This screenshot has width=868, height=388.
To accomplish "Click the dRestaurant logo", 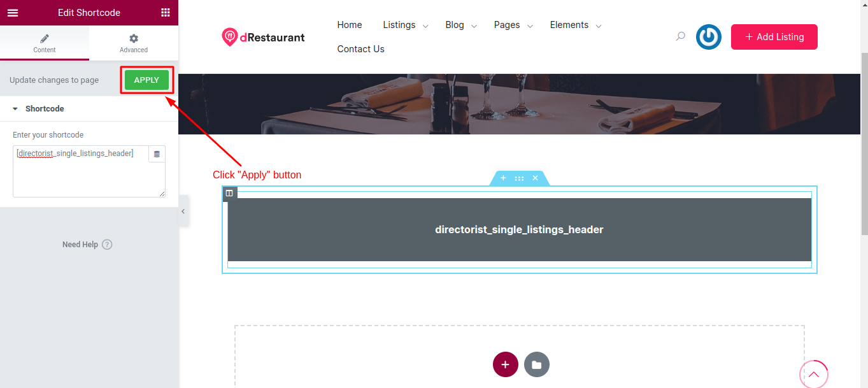I will point(263,37).
